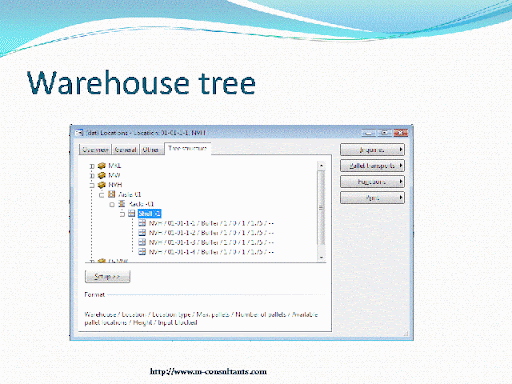Screen dimensions: 512x384
Task: Expand the MW warehouse node
Action: (x=92, y=175)
